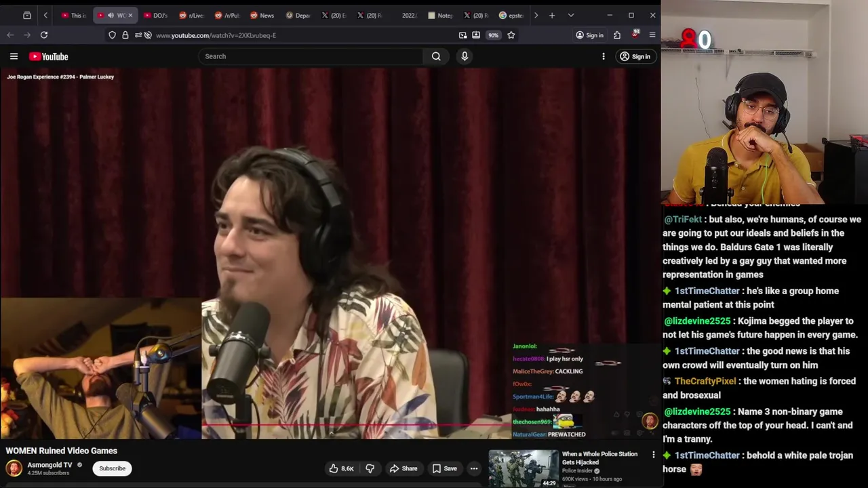This screenshot has width=868, height=488.
Task: Switch to the r/Pub Reddit tab
Action: click(226, 15)
